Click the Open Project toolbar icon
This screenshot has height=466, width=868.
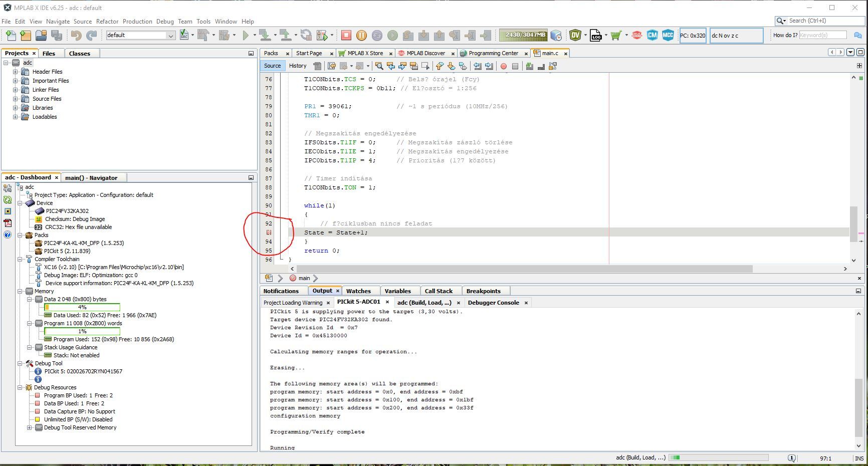41,35
